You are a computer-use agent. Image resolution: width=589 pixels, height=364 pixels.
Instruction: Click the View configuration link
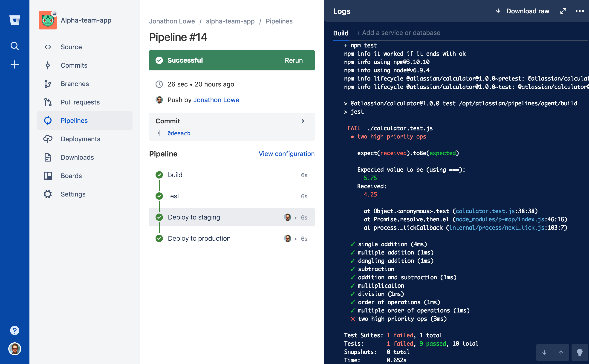tap(286, 153)
